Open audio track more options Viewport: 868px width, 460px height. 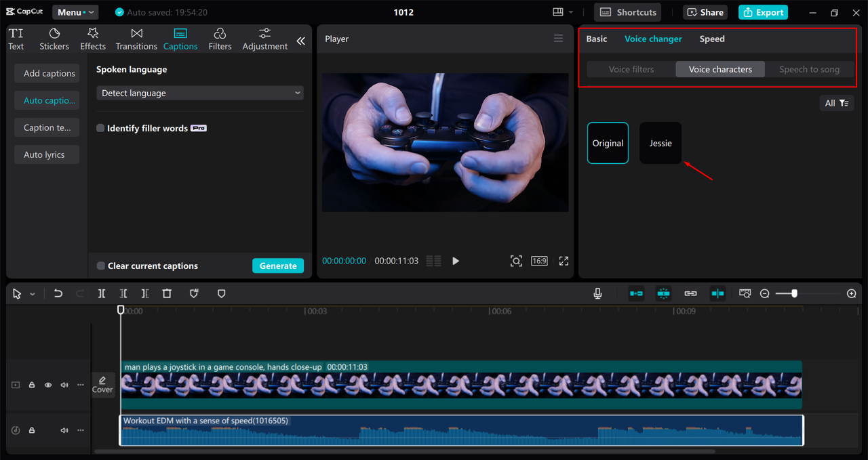[81, 430]
